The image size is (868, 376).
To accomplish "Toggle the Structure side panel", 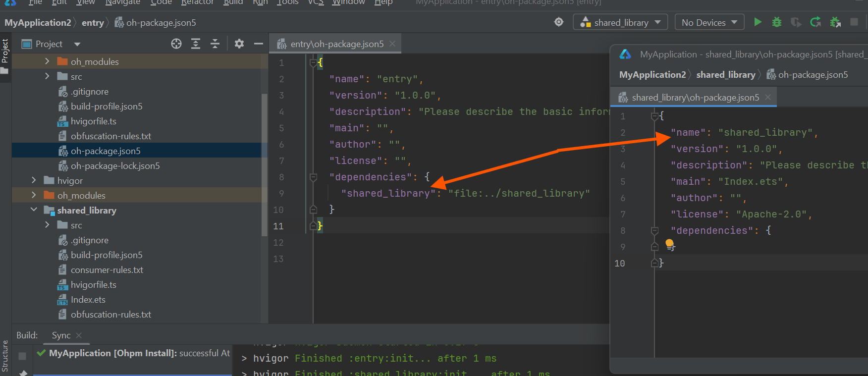I will [5, 355].
